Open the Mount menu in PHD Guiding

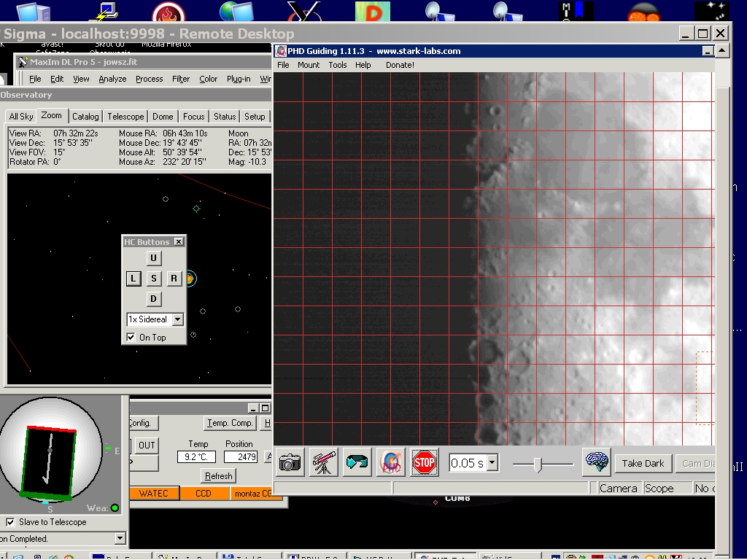[309, 65]
